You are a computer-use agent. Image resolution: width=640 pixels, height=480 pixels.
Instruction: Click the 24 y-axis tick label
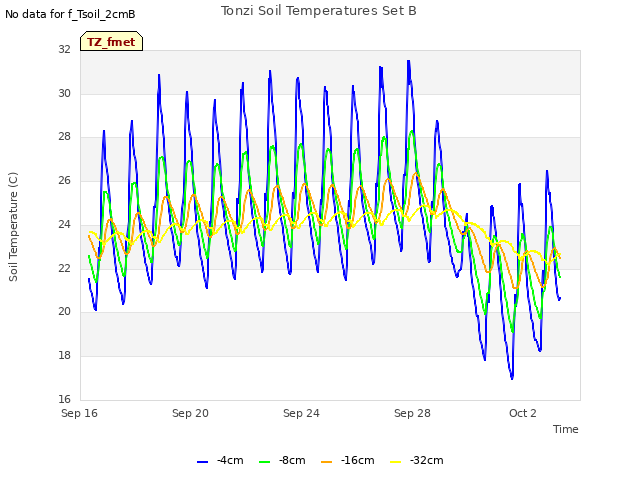tap(64, 224)
